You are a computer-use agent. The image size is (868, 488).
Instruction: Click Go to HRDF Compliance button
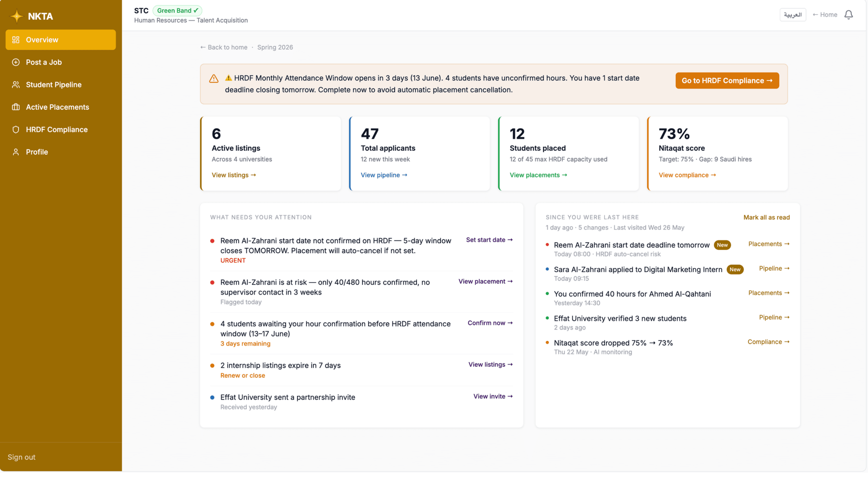727,80
